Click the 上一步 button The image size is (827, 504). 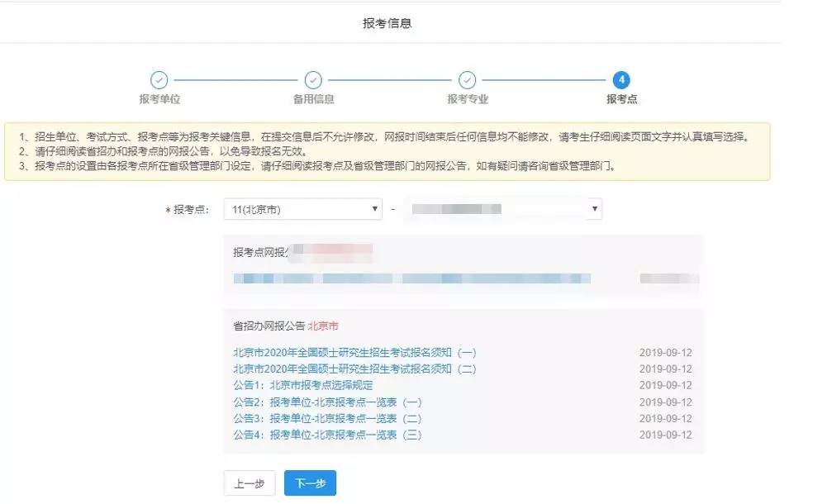click(x=250, y=483)
